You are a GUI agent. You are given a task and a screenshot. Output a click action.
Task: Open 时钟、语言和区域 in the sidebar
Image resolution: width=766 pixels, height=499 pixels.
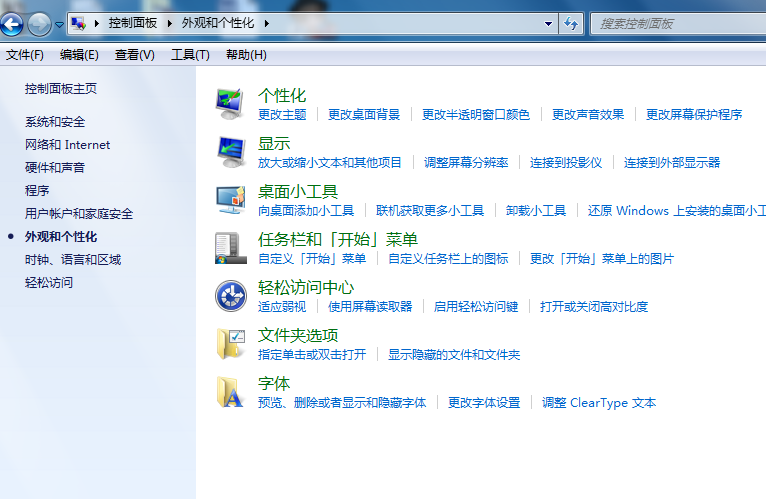(73, 260)
